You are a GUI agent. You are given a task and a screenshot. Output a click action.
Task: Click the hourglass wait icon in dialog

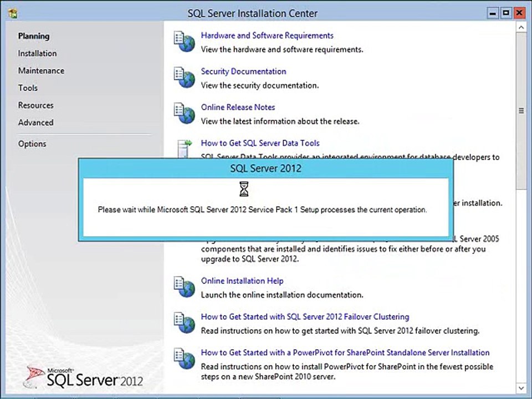coord(244,189)
